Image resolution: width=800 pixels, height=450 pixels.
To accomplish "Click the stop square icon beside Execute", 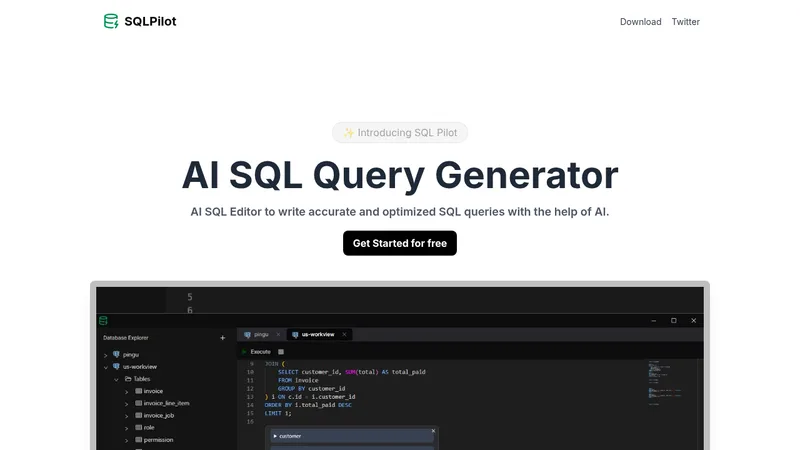I will click(281, 352).
